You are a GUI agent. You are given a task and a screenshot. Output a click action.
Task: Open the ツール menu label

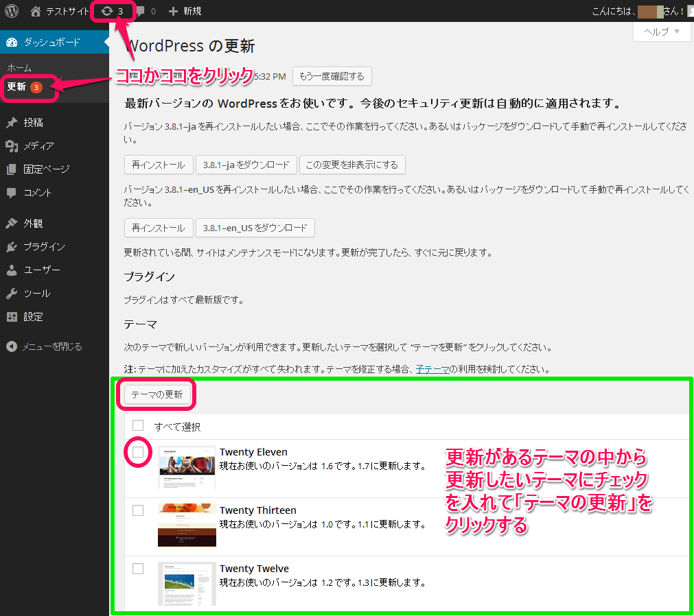[x=37, y=293]
